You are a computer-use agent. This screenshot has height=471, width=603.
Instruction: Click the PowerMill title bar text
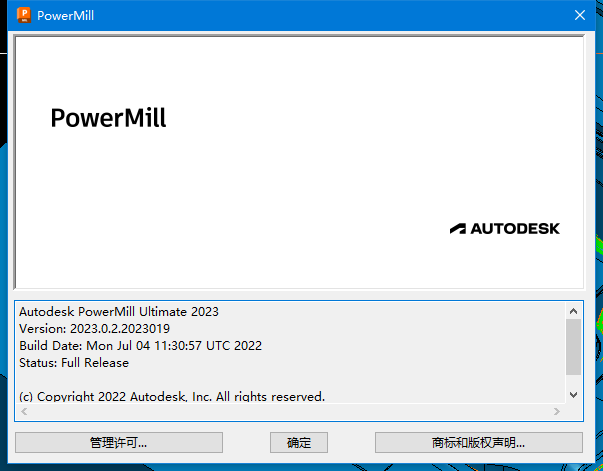pyautogui.click(x=65, y=16)
